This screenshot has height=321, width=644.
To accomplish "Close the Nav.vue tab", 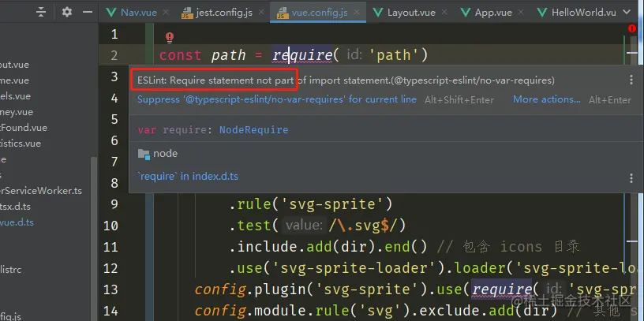I will [x=166, y=13].
